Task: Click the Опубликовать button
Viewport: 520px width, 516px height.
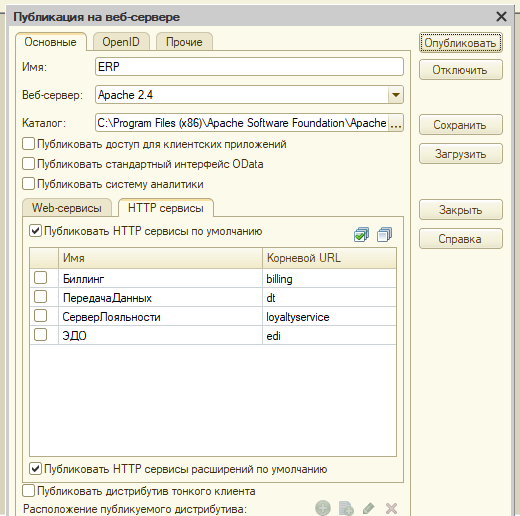Action: tap(461, 43)
